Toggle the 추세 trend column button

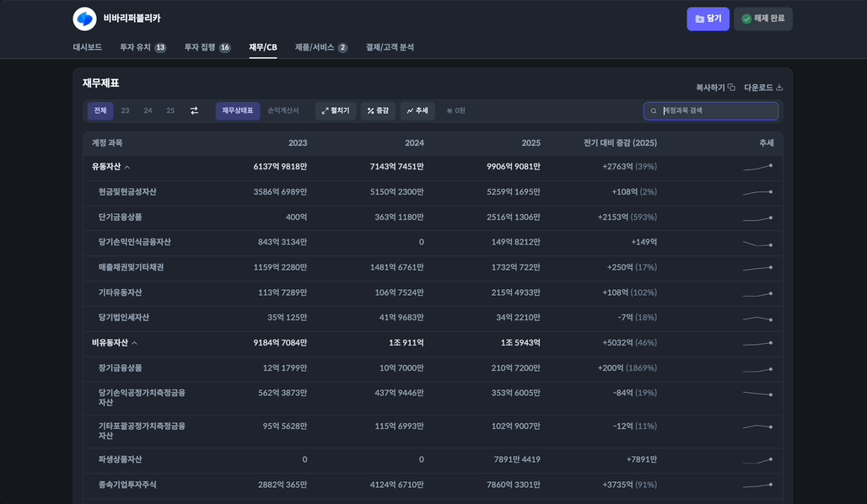point(417,110)
